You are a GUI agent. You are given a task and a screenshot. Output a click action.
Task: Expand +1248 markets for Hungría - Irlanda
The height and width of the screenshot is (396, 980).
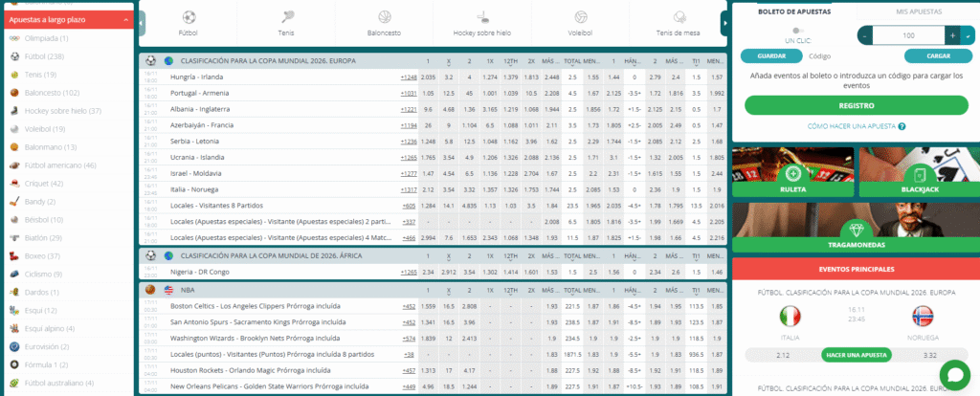(x=409, y=77)
